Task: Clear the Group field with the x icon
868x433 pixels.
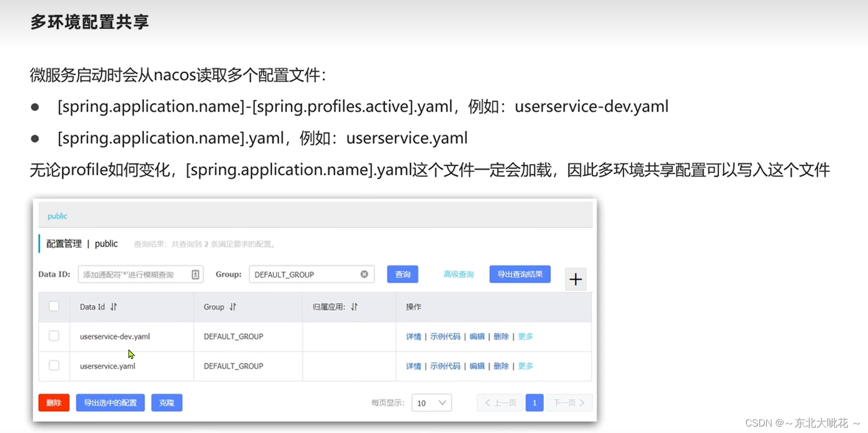Action: [x=364, y=274]
